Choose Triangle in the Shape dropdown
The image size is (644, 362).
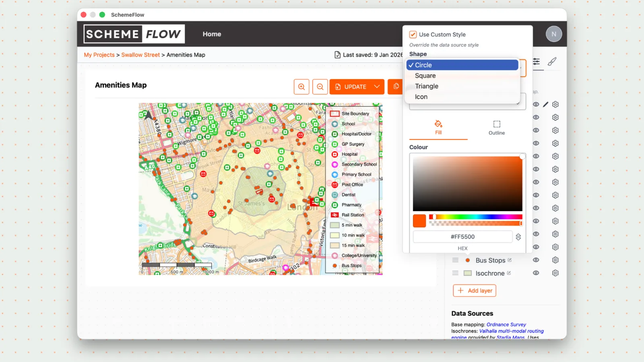pos(462,86)
